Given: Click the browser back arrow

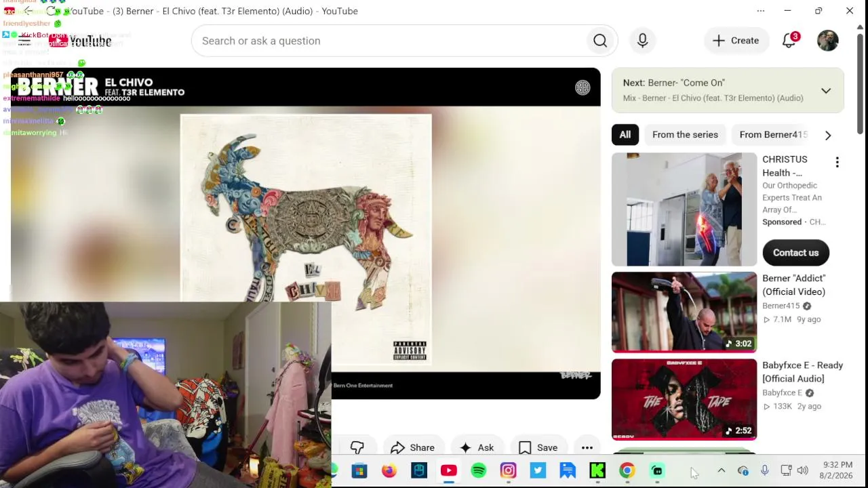Looking at the screenshot, I should pos(28,11).
